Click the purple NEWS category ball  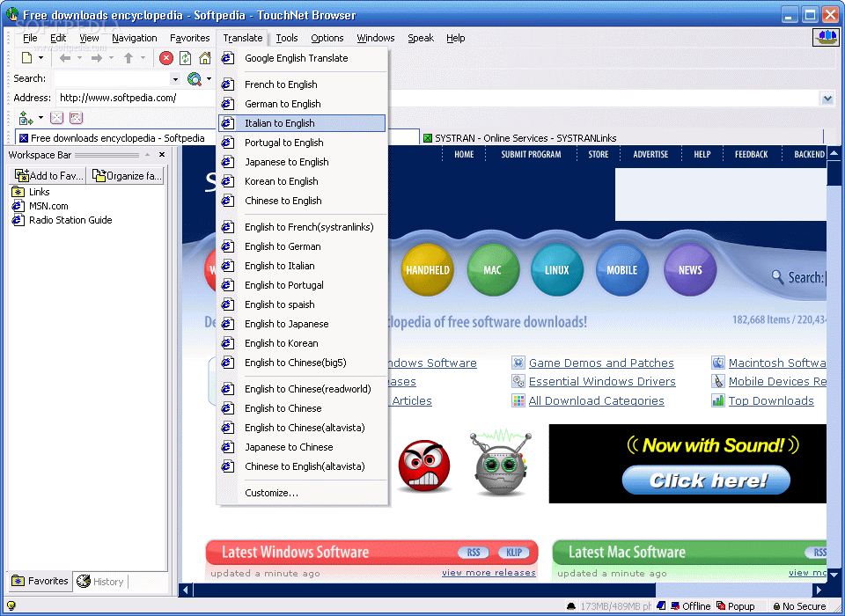coord(690,269)
